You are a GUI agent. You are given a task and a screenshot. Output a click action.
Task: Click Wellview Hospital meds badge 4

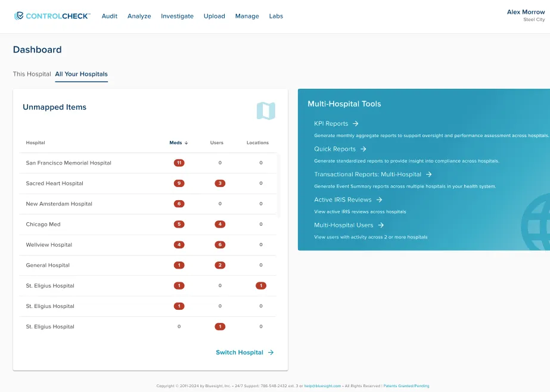(x=179, y=245)
